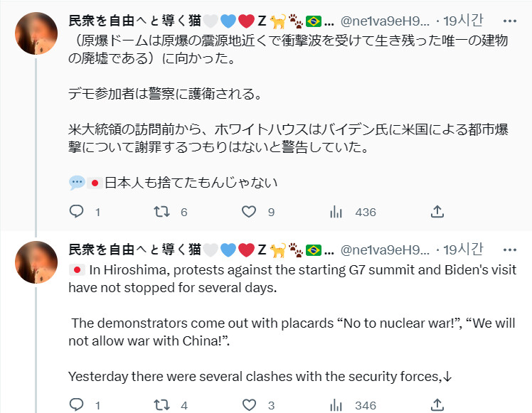The width and height of the screenshot is (532, 413).
Task: Click @ne1va9eH9 handle on second tweet
Action: (x=385, y=249)
